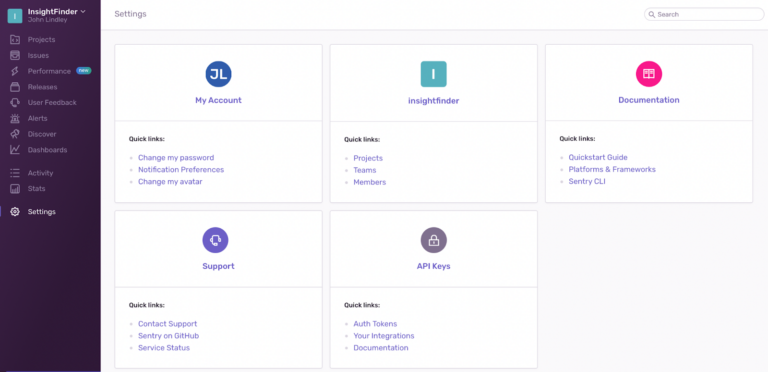Click the Dashboards chart icon

click(15, 150)
